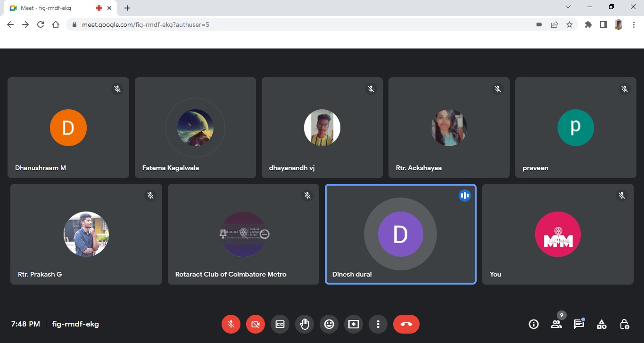Open meeting details info icon

[534, 324]
